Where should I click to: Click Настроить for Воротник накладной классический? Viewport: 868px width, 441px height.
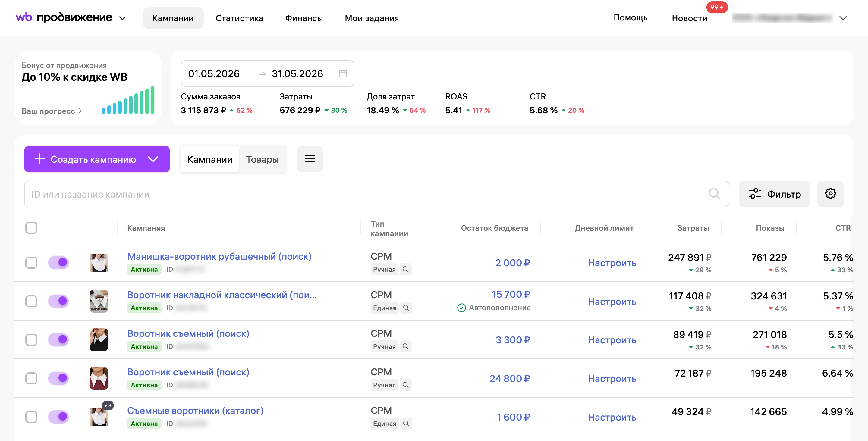coord(612,301)
